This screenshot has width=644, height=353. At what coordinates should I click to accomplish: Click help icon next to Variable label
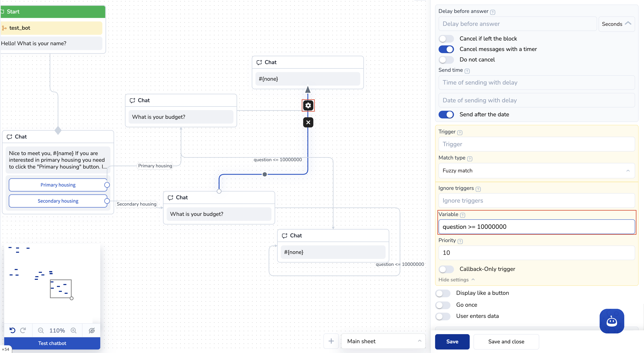[x=463, y=215]
